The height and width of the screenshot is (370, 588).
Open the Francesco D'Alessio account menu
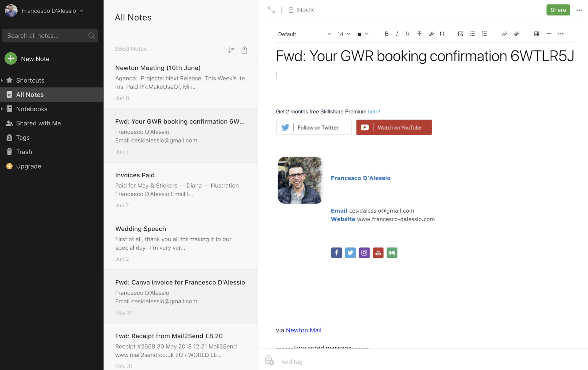(53, 11)
